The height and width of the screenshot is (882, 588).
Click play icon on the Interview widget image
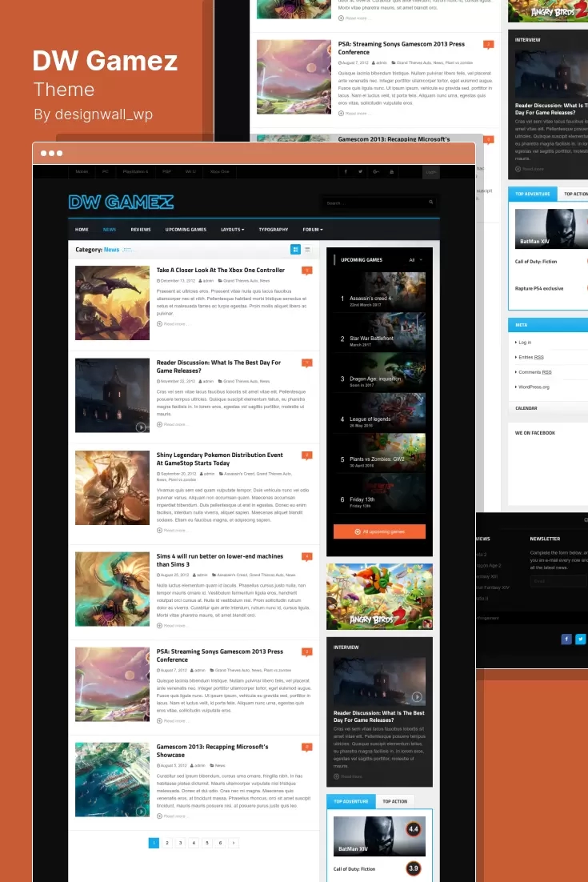(x=417, y=696)
